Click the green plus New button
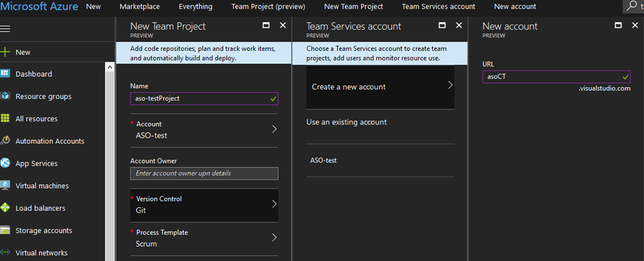Viewport: 644px width, 261px height. [x=6, y=52]
